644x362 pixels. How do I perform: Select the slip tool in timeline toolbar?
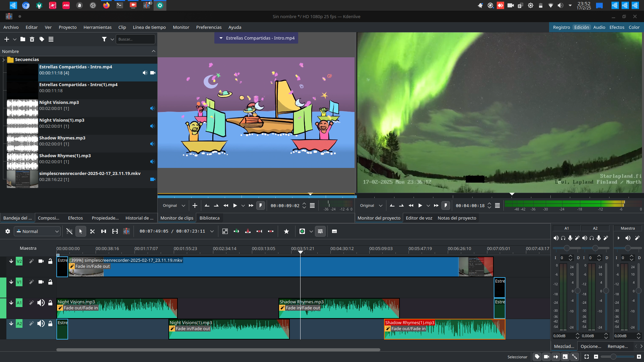coord(115,231)
